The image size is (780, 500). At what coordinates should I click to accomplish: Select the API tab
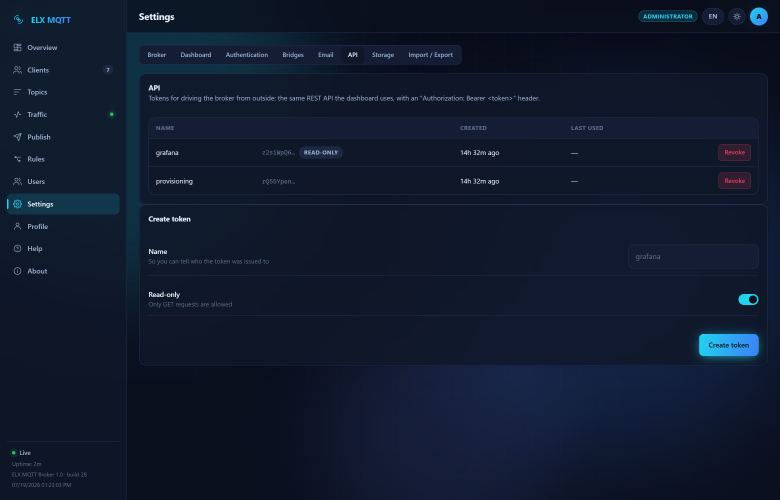point(353,55)
